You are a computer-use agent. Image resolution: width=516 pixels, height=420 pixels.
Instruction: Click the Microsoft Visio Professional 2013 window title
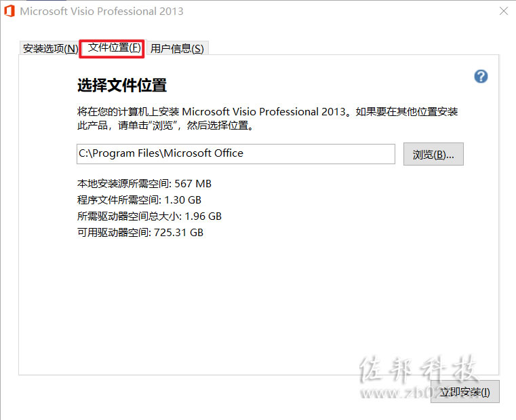point(101,12)
